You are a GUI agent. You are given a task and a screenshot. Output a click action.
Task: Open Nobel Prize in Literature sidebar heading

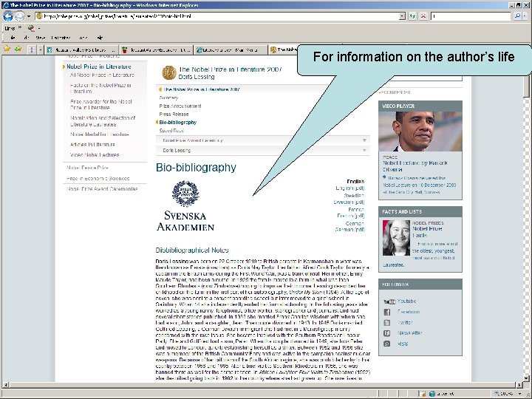99,66
